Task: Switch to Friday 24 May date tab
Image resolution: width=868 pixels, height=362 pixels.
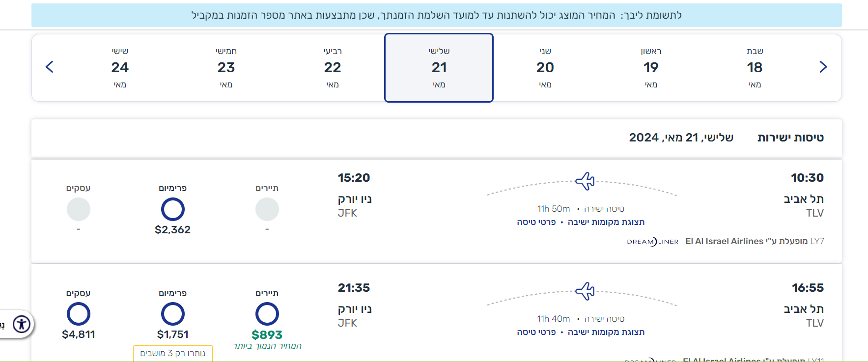Action: coord(120,68)
